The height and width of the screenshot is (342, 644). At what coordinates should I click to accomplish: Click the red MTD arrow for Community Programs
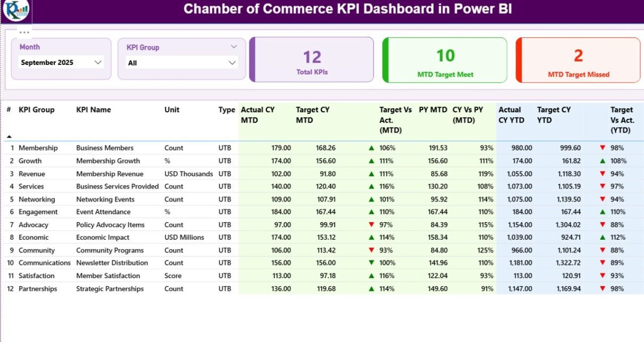coord(371,250)
